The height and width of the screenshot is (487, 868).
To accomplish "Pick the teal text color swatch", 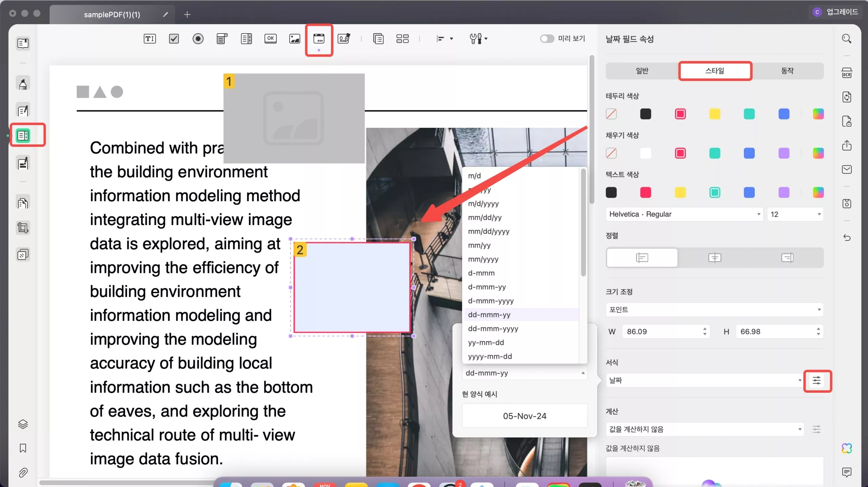I will coord(715,193).
